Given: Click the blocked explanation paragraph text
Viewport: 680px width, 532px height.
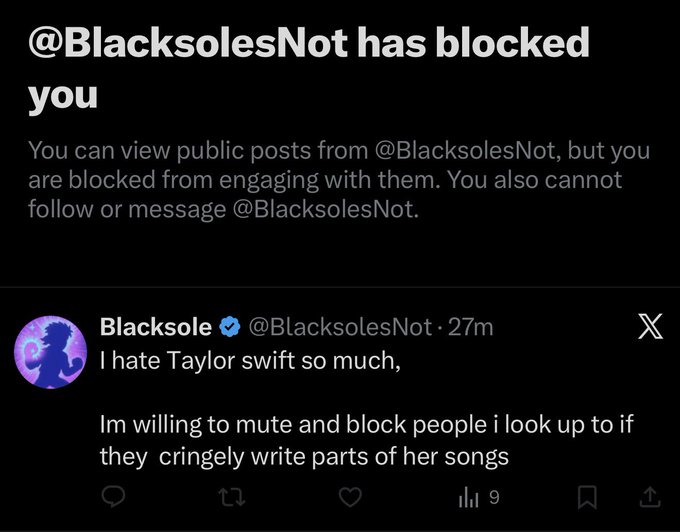Looking at the screenshot, I should [x=338, y=181].
